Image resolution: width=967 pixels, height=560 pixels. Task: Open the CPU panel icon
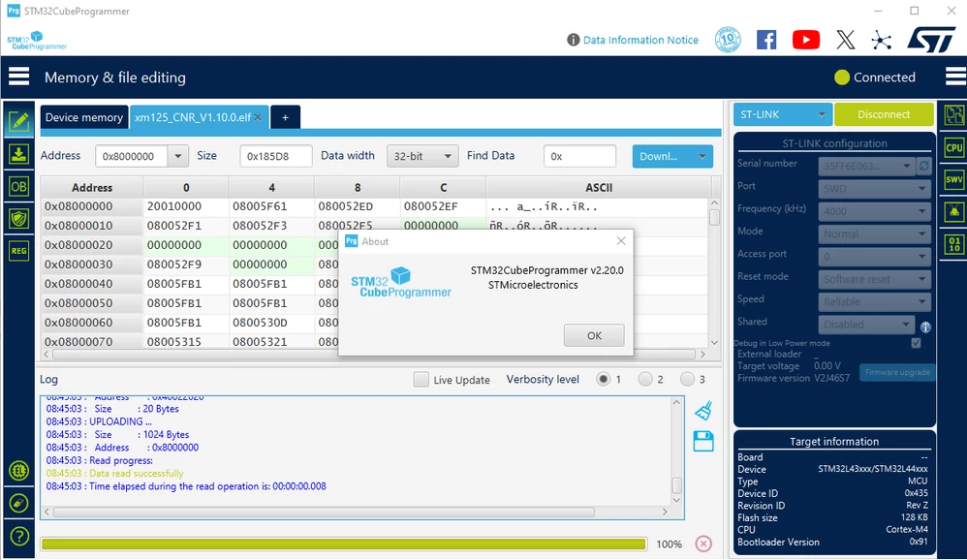(x=954, y=147)
